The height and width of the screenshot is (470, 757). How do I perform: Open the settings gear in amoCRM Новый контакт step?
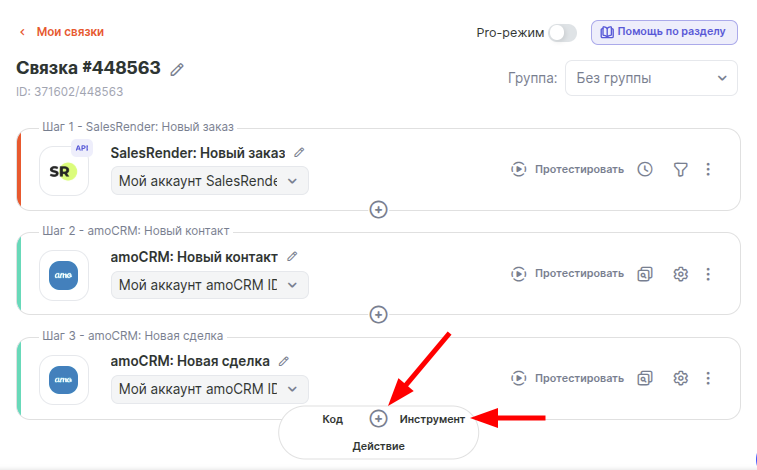680,273
